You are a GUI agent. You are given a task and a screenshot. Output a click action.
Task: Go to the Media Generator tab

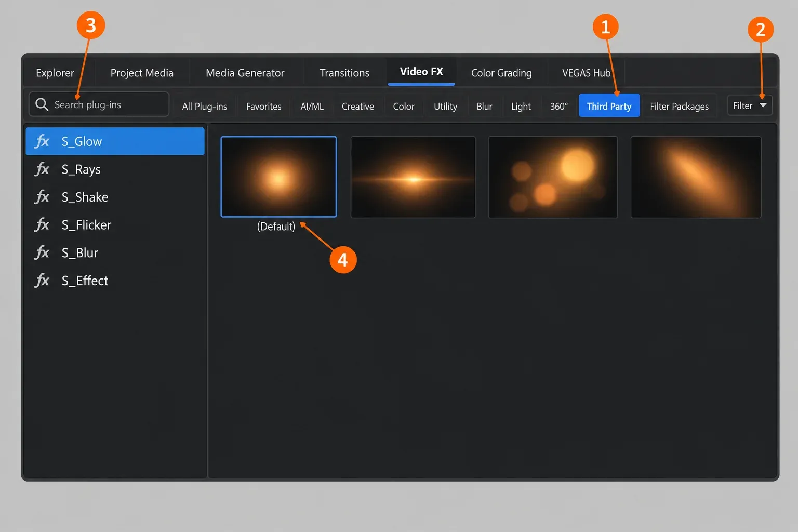[x=245, y=73]
